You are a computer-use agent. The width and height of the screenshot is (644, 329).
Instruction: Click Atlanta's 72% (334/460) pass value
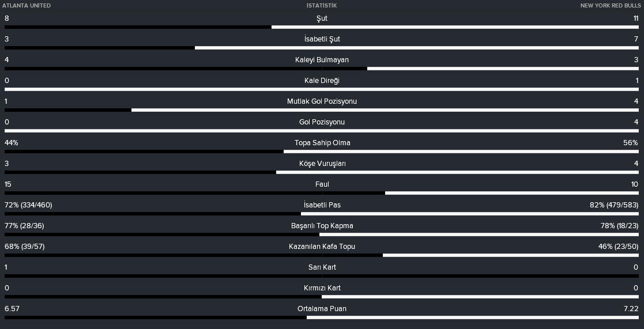click(x=28, y=205)
